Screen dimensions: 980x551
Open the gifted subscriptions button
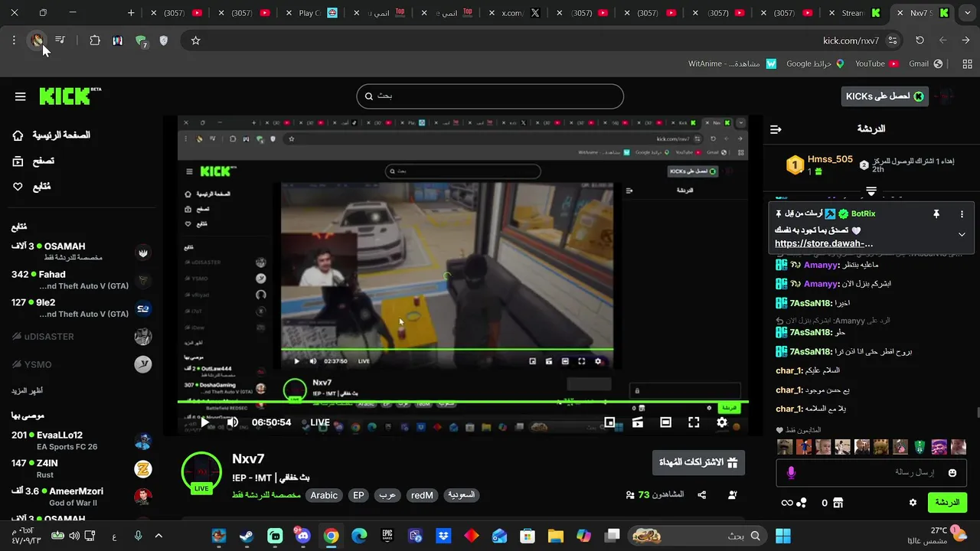click(698, 462)
